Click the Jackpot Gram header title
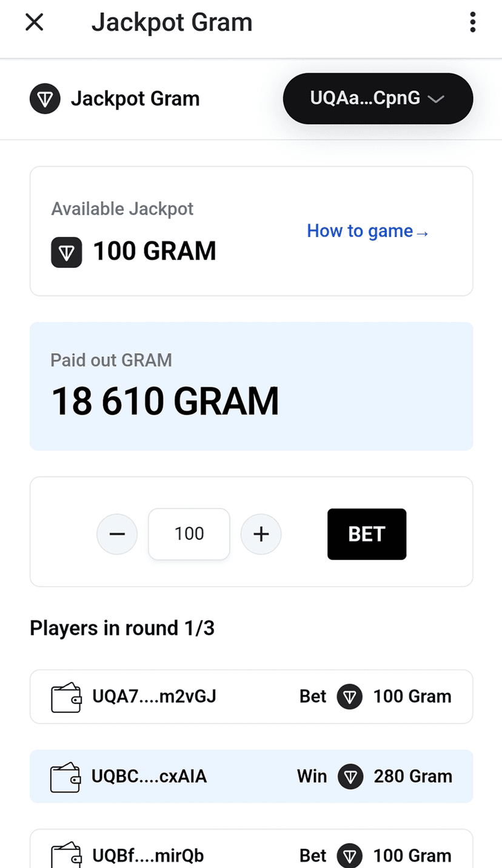The width and height of the screenshot is (502, 868). pyautogui.click(x=172, y=23)
